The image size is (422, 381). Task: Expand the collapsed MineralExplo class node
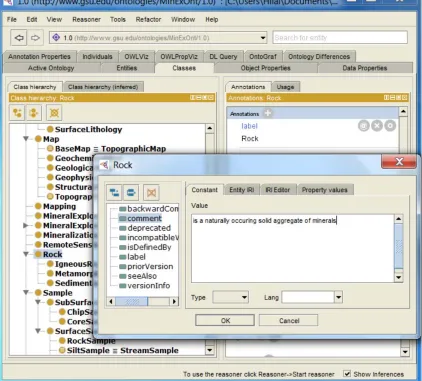click(x=26, y=225)
